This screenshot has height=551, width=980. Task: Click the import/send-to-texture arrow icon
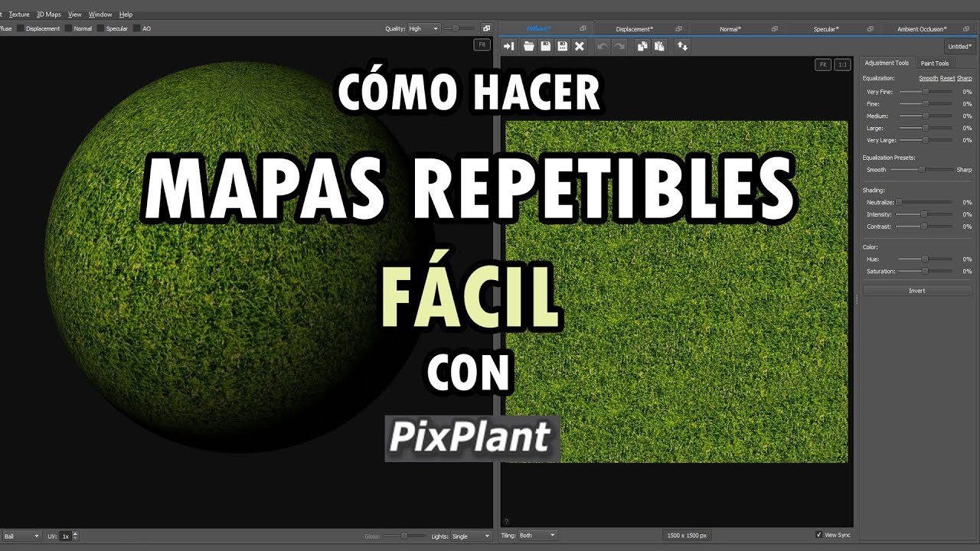click(508, 47)
